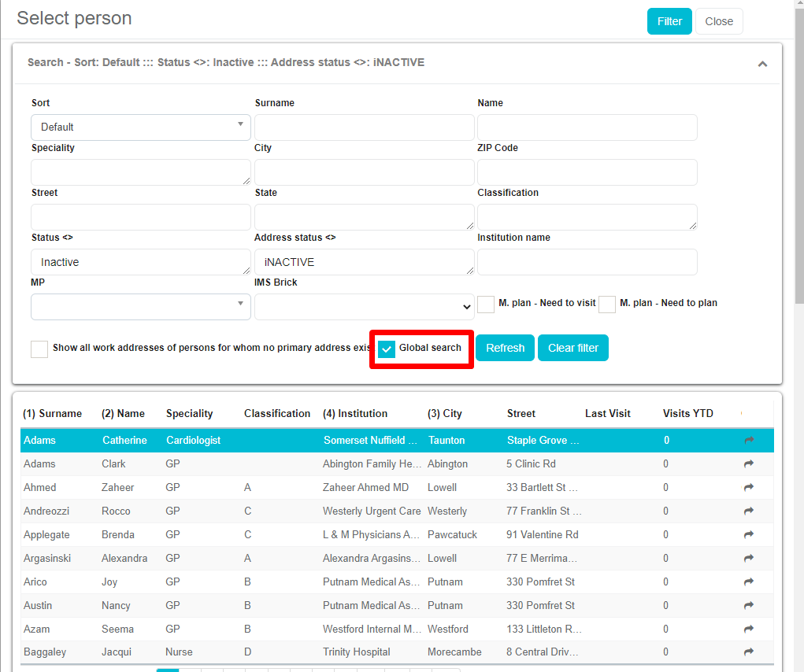804x672 pixels.
Task: Collapse the Search panel with the chevron
Action: point(761,64)
